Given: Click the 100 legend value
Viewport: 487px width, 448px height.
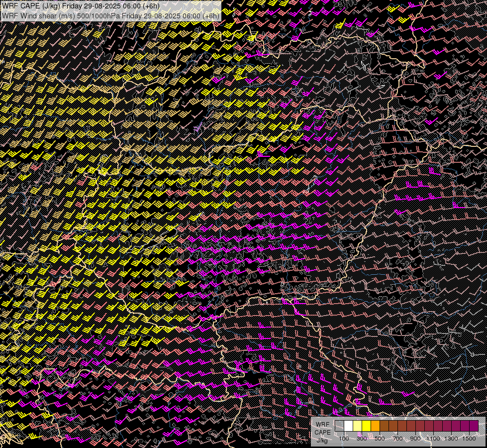Looking at the screenshot, I should (x=344, y=439).
